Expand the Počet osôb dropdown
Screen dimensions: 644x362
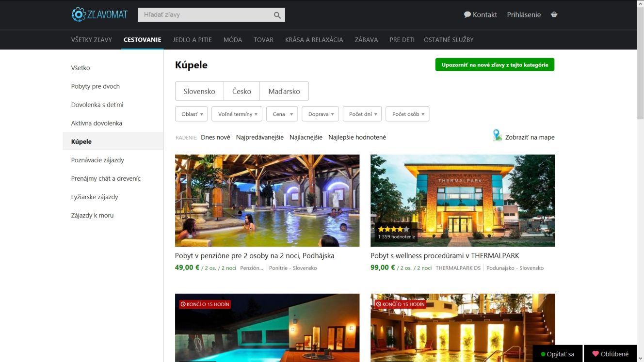407,114
